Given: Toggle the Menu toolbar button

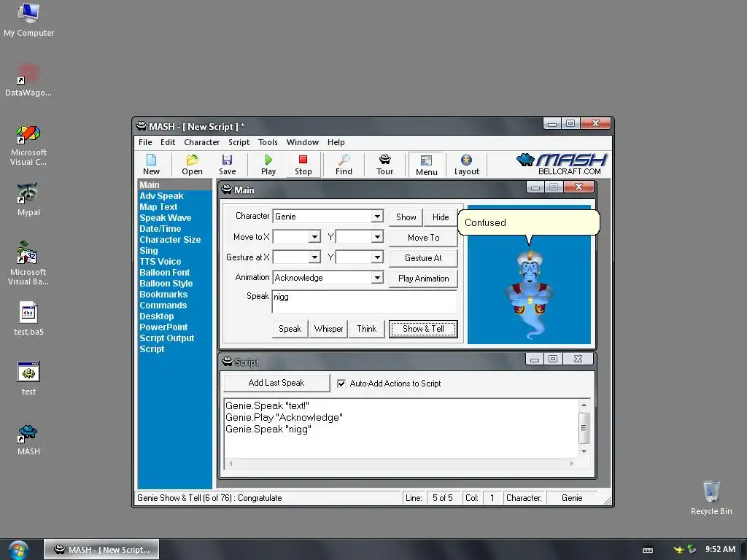Looking at the screenshot, I should (x=426, y=165).
